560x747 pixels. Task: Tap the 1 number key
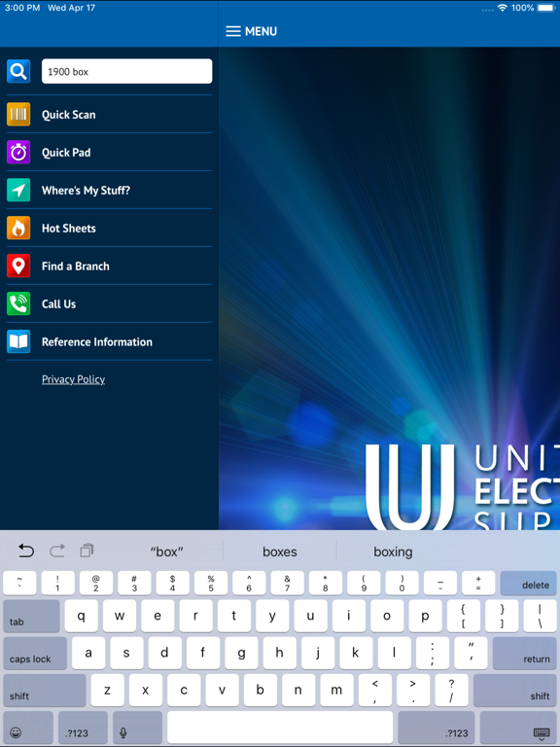(57, 584)
